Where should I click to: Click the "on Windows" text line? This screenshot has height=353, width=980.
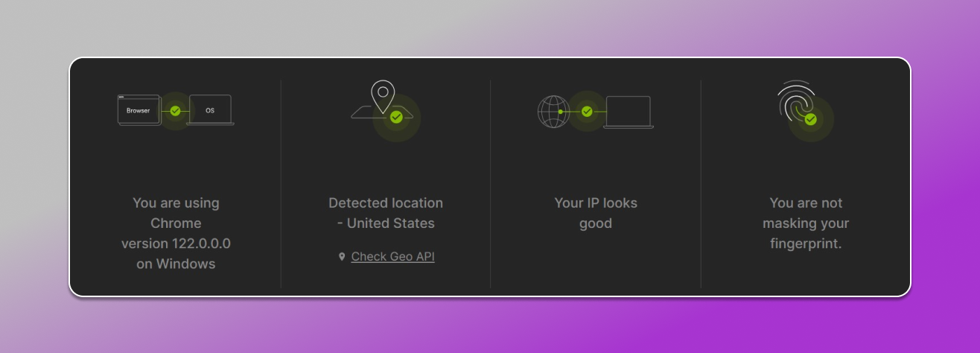pos(176,264)
